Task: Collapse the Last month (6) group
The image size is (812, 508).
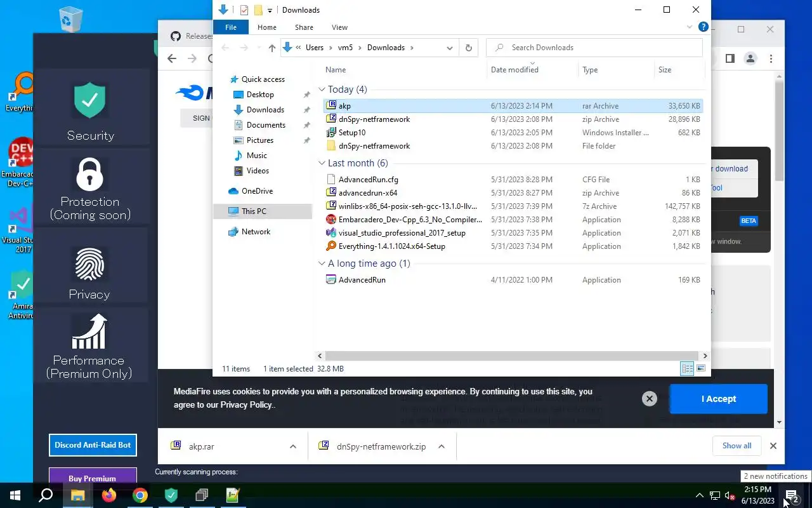Action: pyautogui.click(x=322, y=163)
